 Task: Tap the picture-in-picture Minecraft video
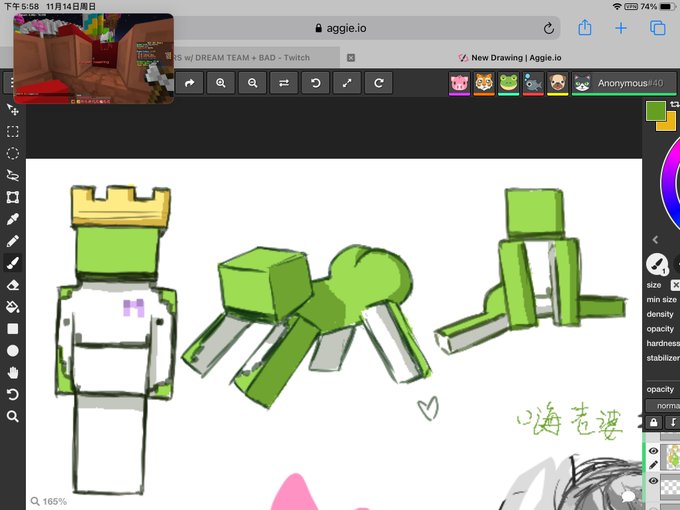[94, 59]
